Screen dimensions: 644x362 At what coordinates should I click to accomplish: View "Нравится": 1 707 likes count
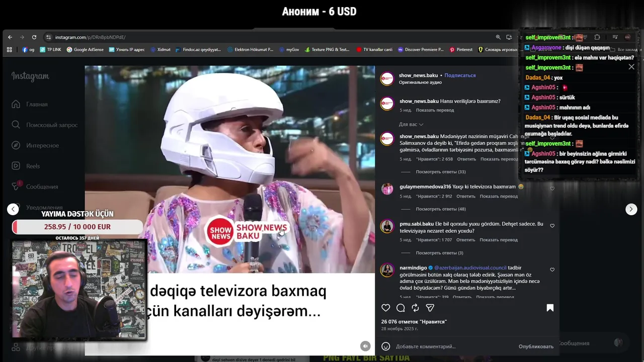434,240
